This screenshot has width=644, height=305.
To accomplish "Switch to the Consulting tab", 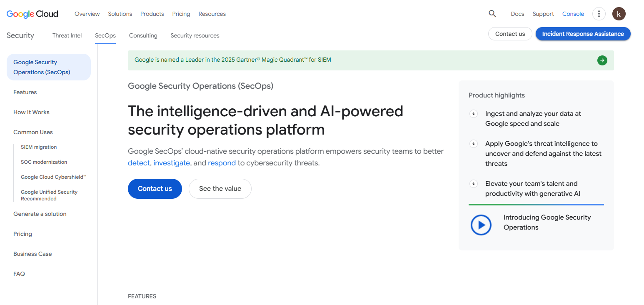I will [x=143, y=35].
